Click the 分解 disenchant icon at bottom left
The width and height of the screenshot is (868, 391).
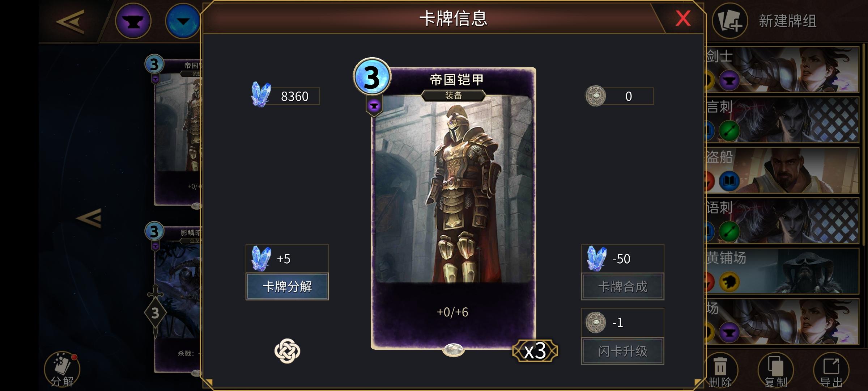pyautogui.click(x=62, y=370)
